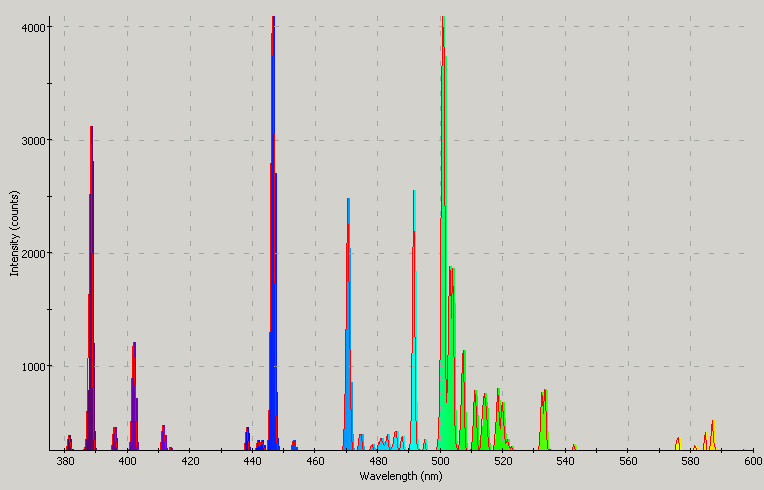Click the 480 wavelength tick label
764x490 pixels.
(x=378, y=461)
